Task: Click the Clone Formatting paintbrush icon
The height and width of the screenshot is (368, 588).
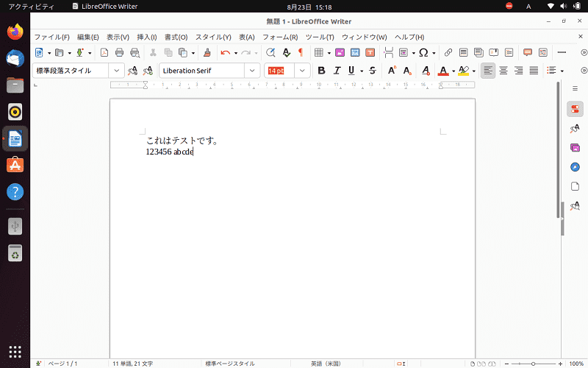Action: [207, 52]
